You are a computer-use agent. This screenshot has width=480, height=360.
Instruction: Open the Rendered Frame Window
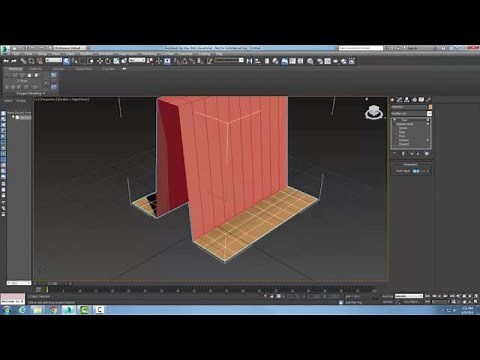click(328, 61)
